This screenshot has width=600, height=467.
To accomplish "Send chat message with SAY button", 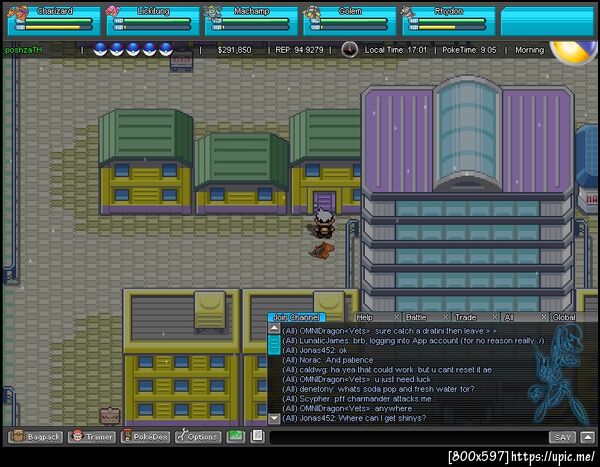I will point(562,437).
